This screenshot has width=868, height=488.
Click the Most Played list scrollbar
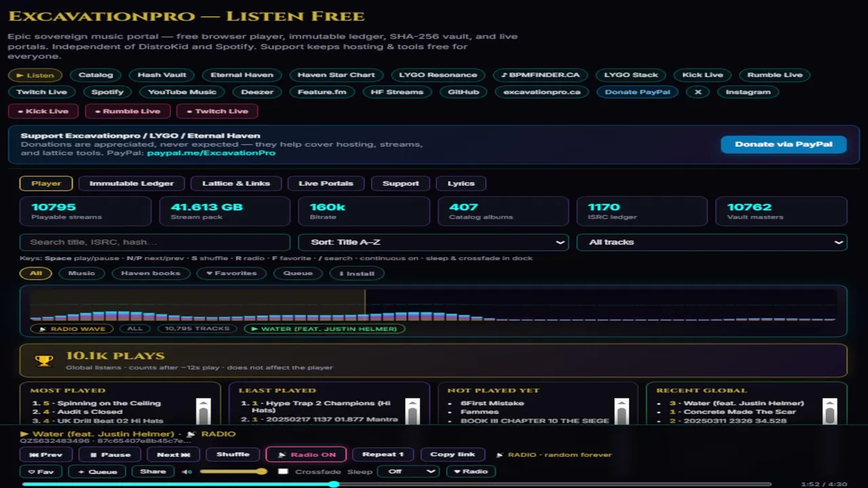click(x=203, y=411)
